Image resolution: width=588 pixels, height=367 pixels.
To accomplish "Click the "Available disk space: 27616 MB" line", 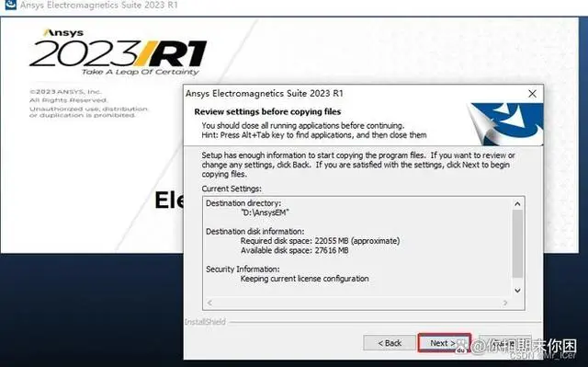I will pos(294,250).
